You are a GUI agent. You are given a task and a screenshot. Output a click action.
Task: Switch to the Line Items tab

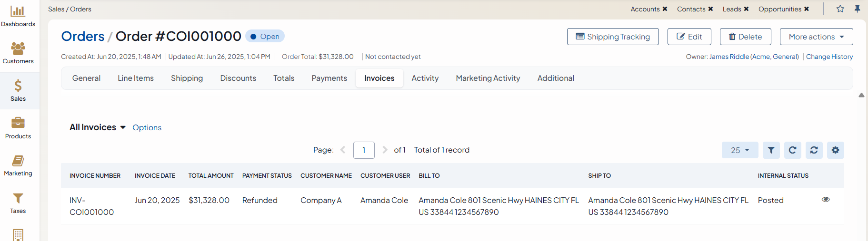pyautogui.click(x=136, y=78)
